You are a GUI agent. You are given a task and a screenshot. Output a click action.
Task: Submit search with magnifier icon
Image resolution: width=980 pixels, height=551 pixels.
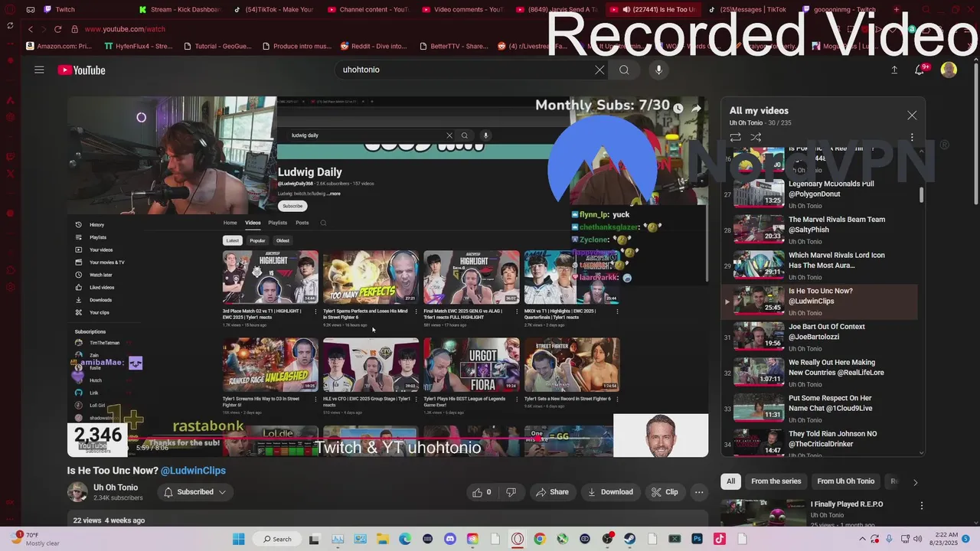(624, 70)
